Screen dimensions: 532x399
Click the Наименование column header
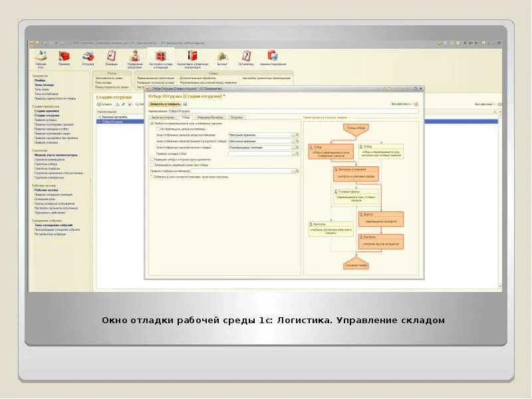(120, 112)
